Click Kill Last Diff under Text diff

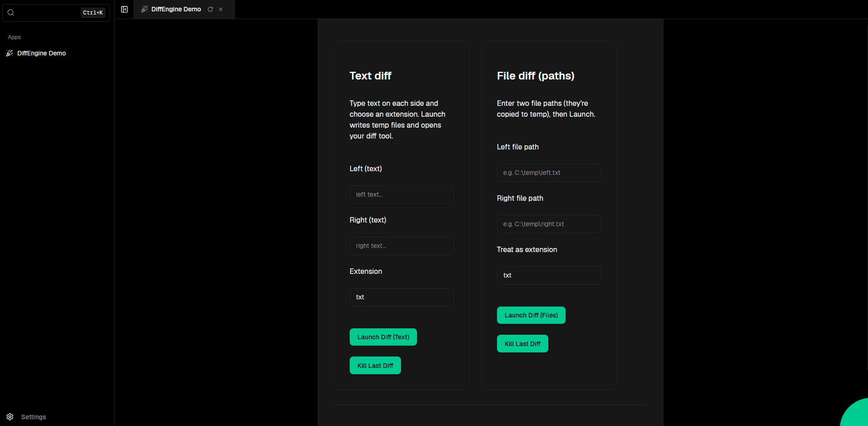pos(375,366)
